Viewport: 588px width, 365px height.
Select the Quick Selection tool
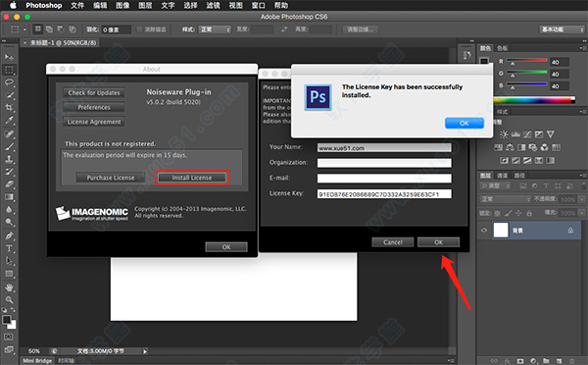tap(9, 95)
